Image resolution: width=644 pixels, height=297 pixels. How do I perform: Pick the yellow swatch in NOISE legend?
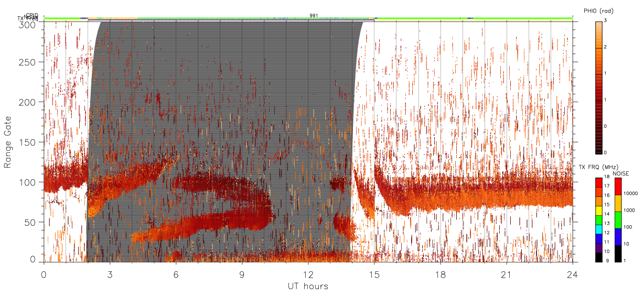coord(618,203)
